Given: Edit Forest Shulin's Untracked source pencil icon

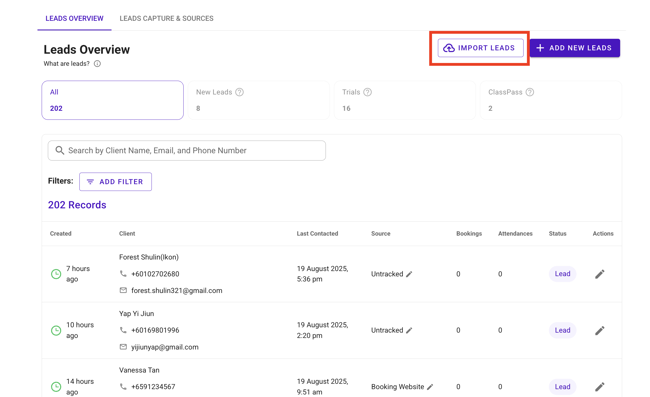Looking at the screenshot, I should (x=409, y=274).
